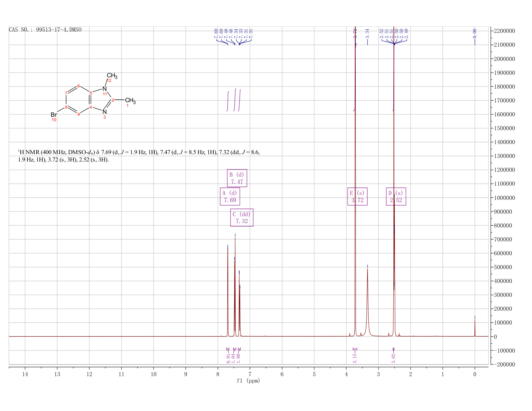The width and height of the screenshot is (532, 411).
Task: Click the x-axis tick label 11
Action: coord(122,374)
